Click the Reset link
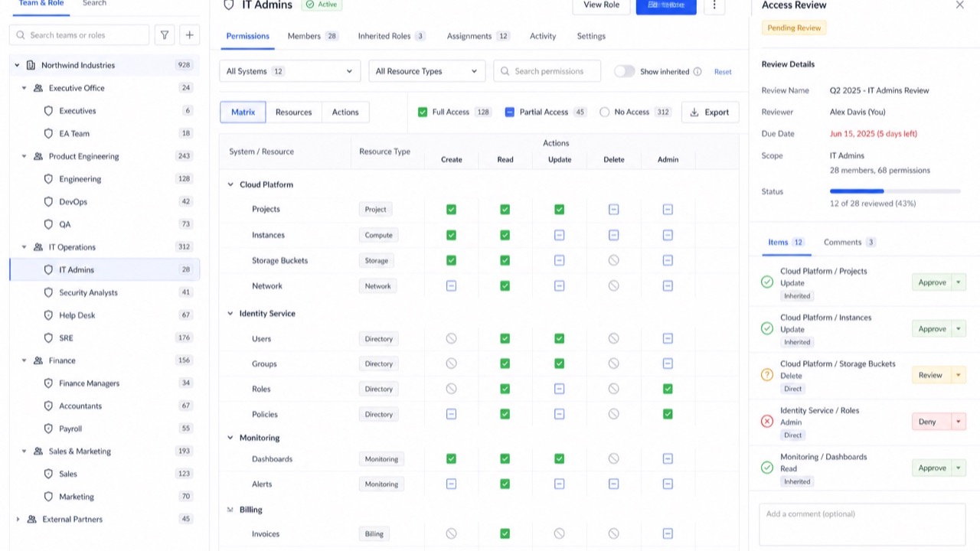The height and width of the screenshot is (551, 980). coord(723,72)
